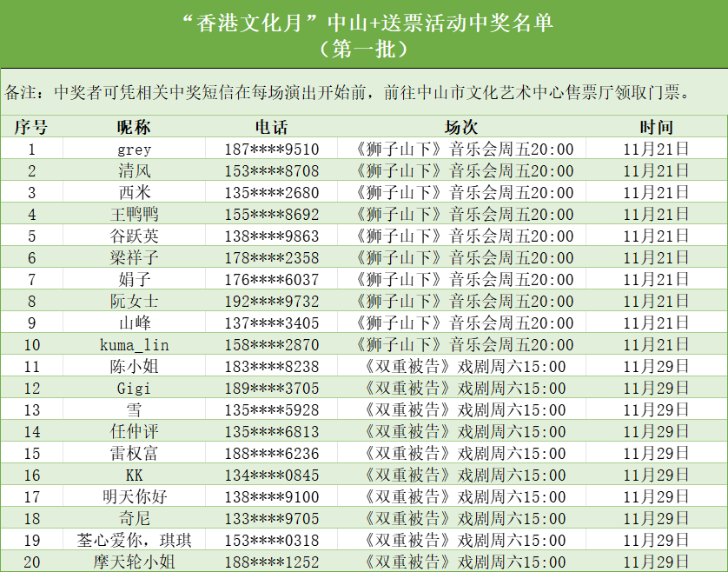Select the 序号 column header
Screen dimensions: 728x572
click(x=31, y=127)
